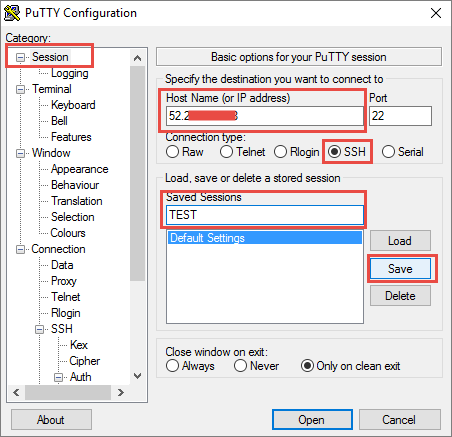Open the Rlogin category in tree

[66, 313]
